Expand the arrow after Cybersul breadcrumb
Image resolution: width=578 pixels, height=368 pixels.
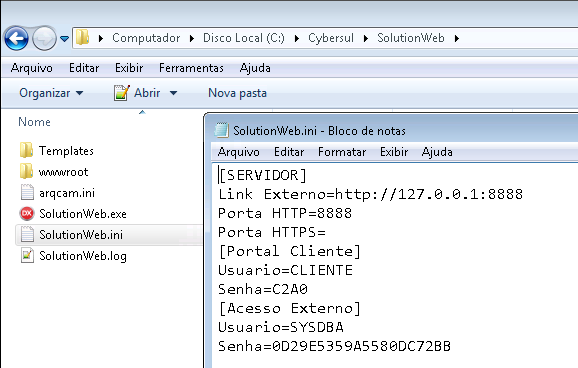click(x=366, y=38)
